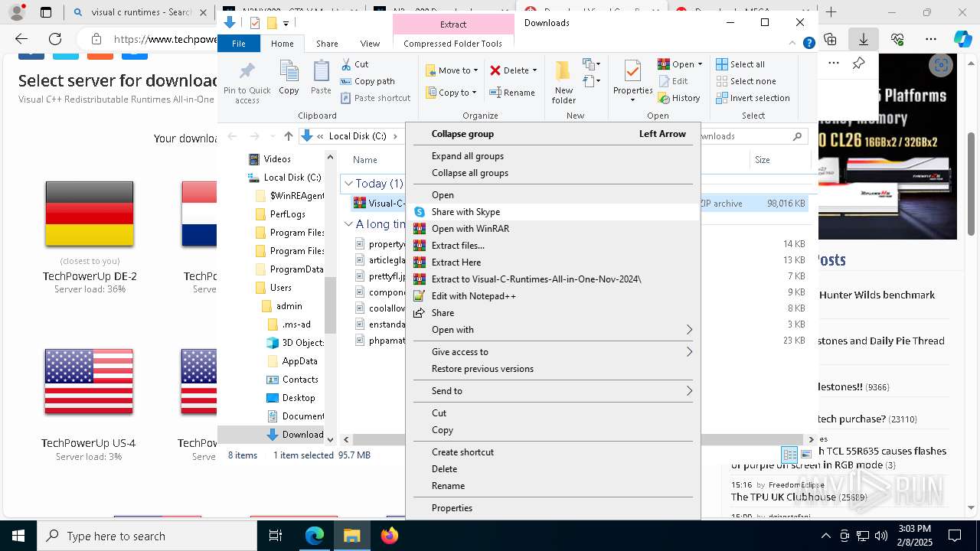Switch to the View ribbon tab

coord(370,44)
